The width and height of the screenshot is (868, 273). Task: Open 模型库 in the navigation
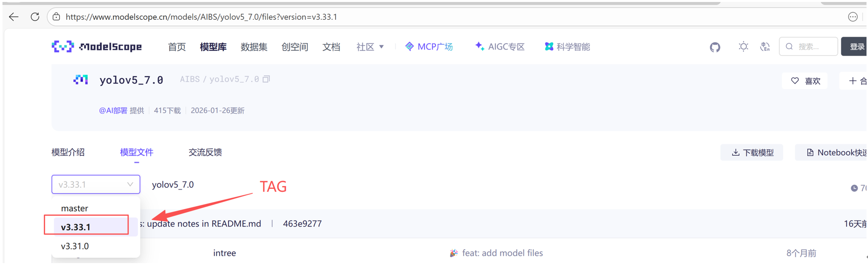tap(213, 46)
